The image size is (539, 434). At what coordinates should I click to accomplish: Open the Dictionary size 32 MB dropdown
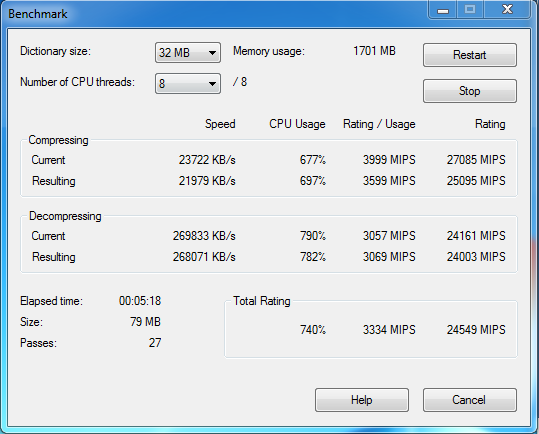188,53
